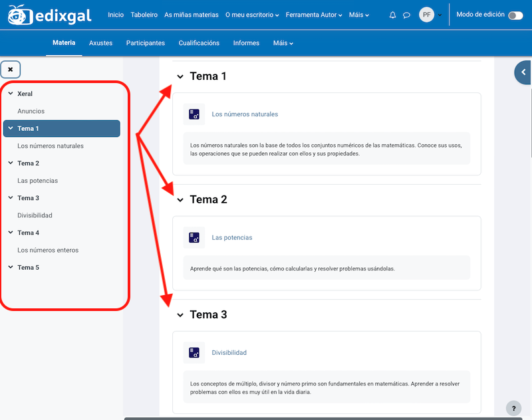Open the Ferramenta Autor dropdown menu
The image size is (532, 420).
(x=314, y=15)
